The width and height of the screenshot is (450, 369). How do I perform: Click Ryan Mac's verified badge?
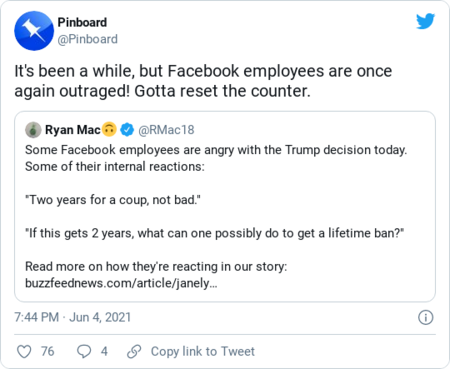click(127, 130)
